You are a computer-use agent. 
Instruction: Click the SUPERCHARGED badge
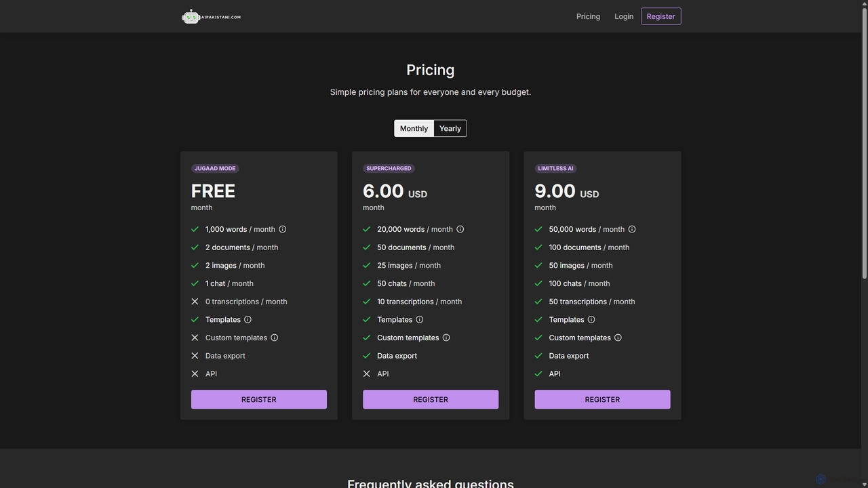click(x=389, y=168)
